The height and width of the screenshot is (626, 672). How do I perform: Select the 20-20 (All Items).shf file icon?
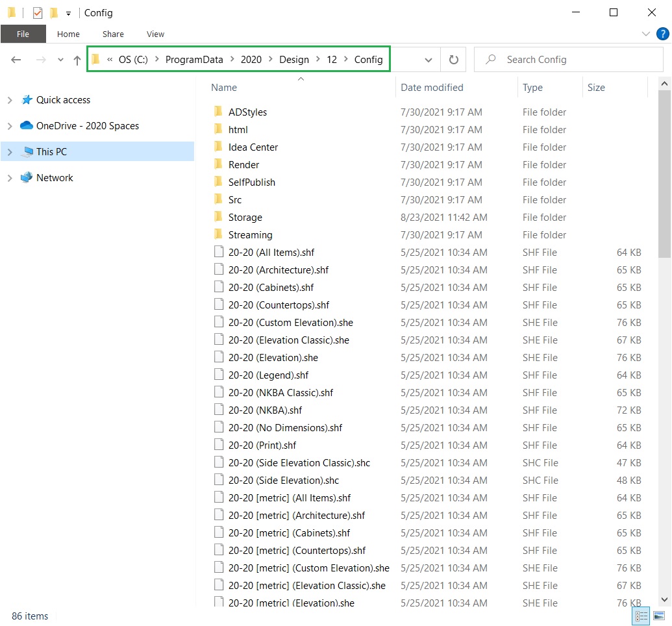[219, 252]
